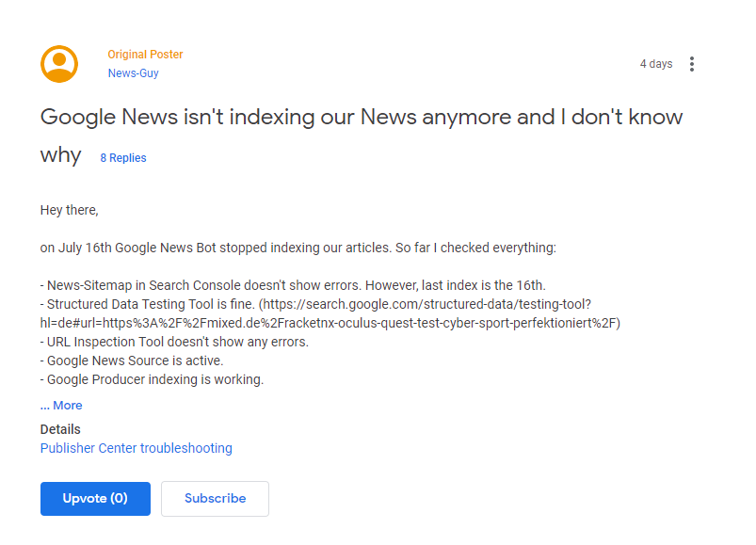Expand the overflow menu beside the timestamp
Viewport: 756px width, 545px height.
pos(692,63)
